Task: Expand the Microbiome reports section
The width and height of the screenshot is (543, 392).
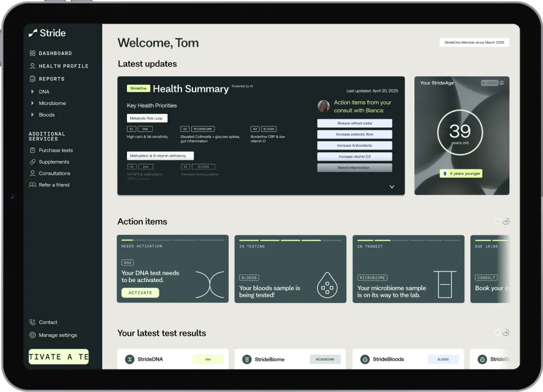Action: tap(32, 103)
